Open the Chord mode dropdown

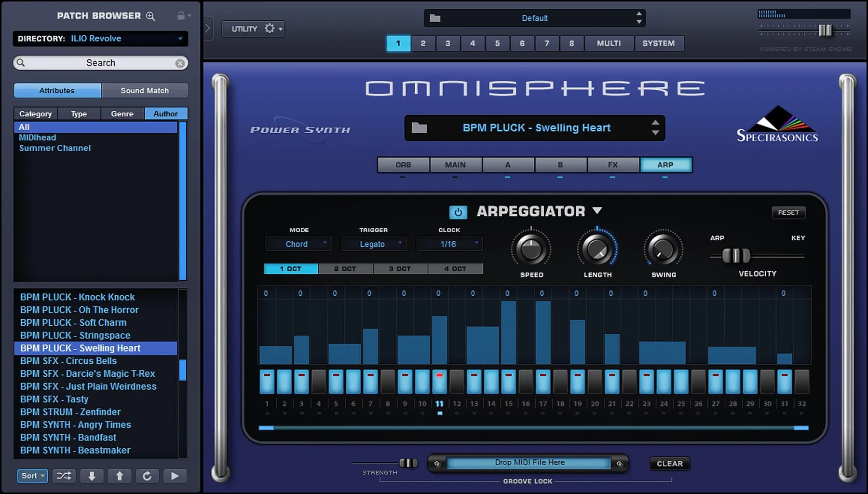298,244
